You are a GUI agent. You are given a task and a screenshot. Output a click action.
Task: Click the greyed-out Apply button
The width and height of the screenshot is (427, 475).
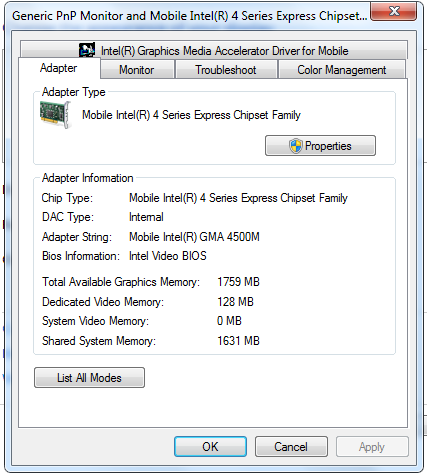(372, 447)
